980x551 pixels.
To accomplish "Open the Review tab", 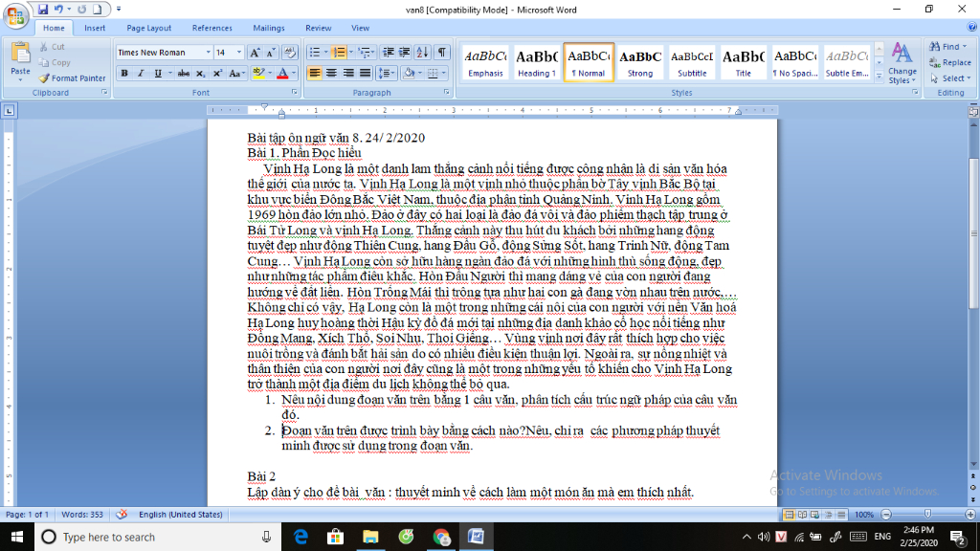I will coord(318,28).
